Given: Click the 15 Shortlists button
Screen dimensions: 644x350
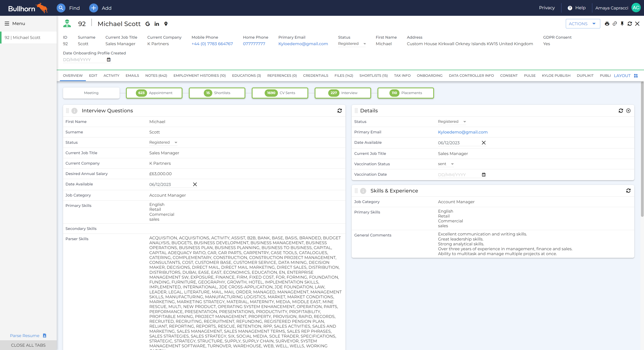Looking at the screenshot, I should [x=217, y=93].
